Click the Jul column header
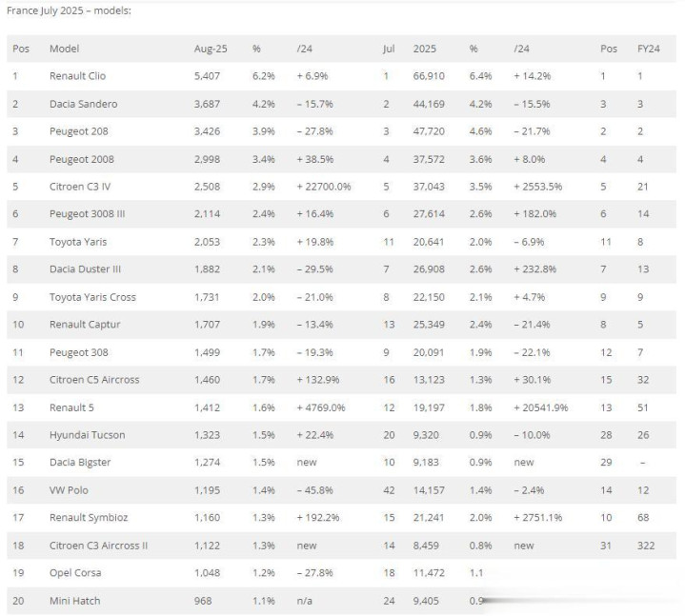Image resolution: width=685 pixels, height=616 pixels. 388,48
